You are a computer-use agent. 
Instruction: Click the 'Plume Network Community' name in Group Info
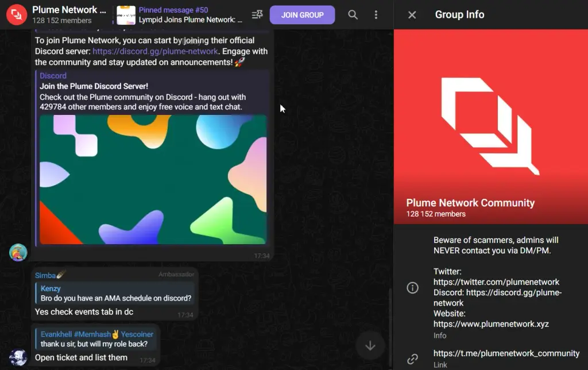(470, 203)
